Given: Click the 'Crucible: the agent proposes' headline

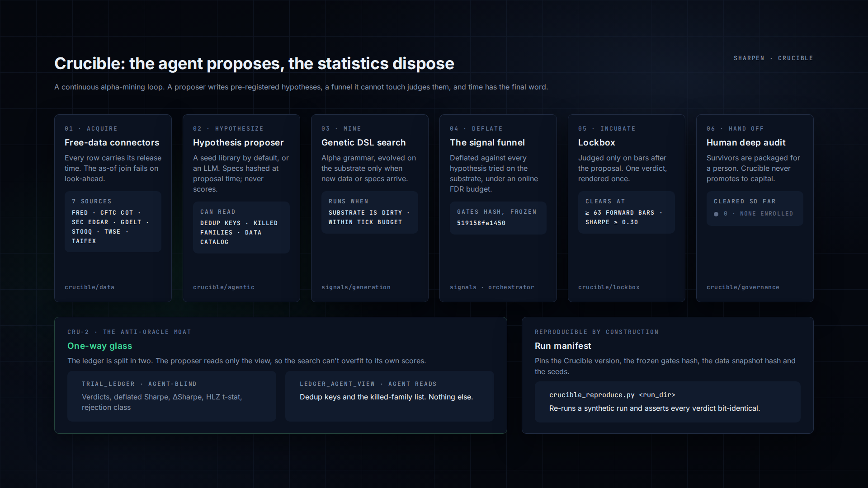Looking at the screenshot, I should [254, 64].
